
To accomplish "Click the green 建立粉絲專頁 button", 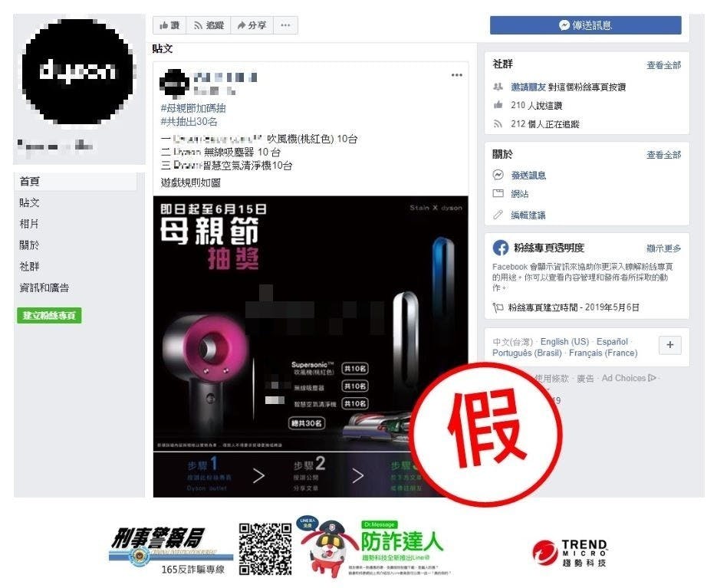I will (49, 316).
